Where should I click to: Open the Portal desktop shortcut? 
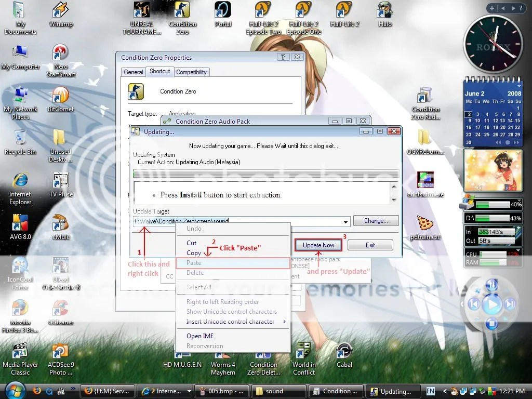(223, 14)
